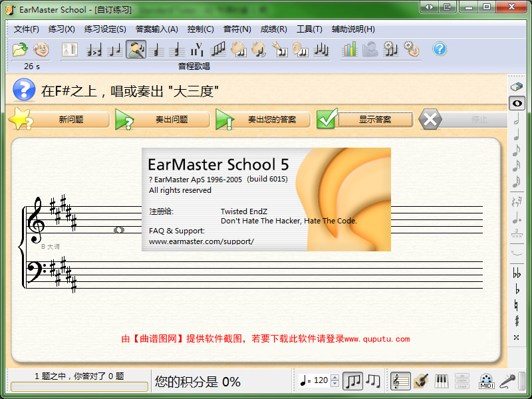Viewport: 532px width, 399px height.
Task: Click the blue help question mark icon
Action: [440, 49]
